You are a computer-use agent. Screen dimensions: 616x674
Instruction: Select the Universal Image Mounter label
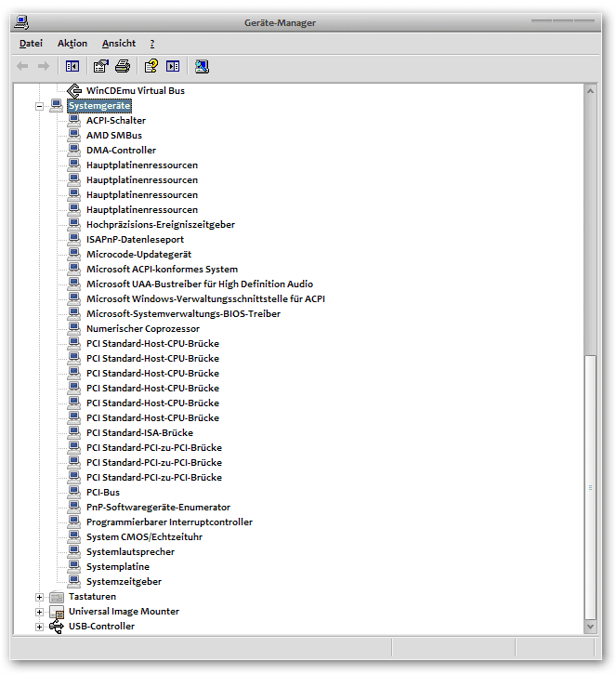tap(124, 611)
